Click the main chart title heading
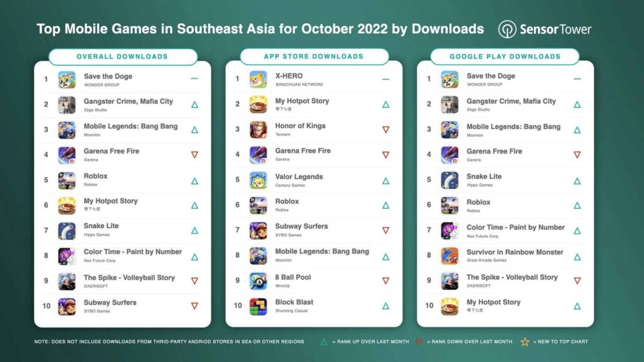The image size is (644, 362). tap(260, 29)
